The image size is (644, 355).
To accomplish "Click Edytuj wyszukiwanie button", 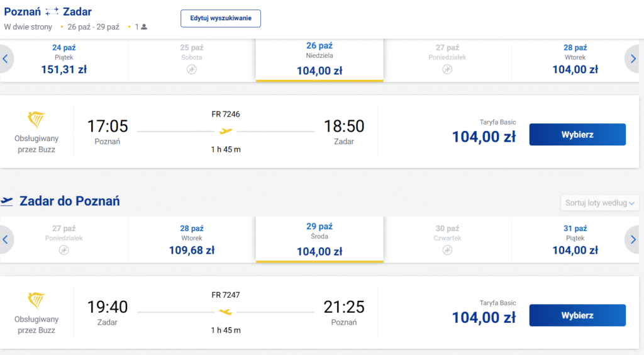I will coord(221,18).
